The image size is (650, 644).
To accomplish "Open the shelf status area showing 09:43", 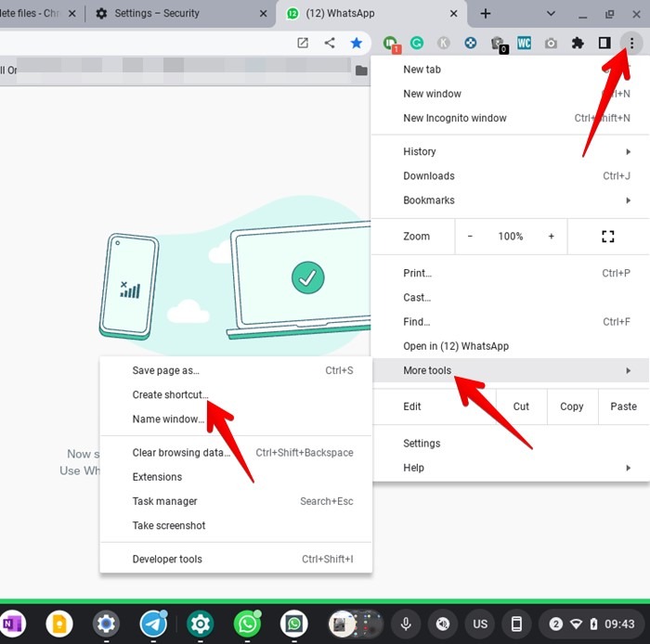I will (593, 624).
